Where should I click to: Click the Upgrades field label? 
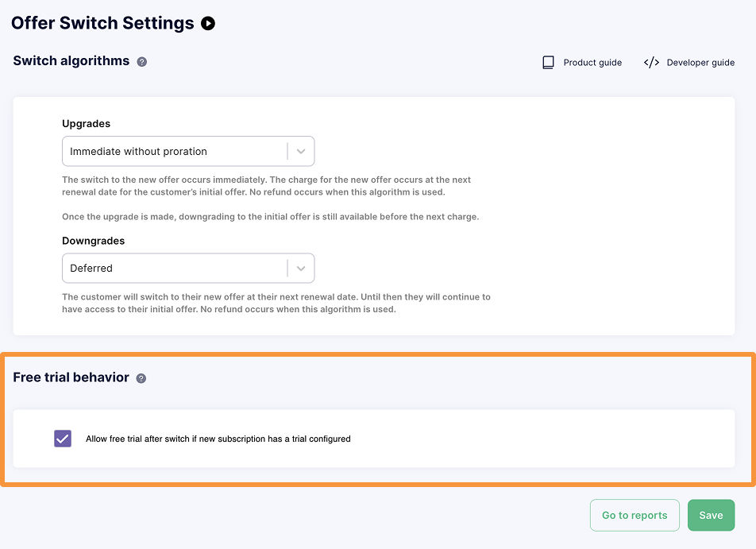[87, 123]
